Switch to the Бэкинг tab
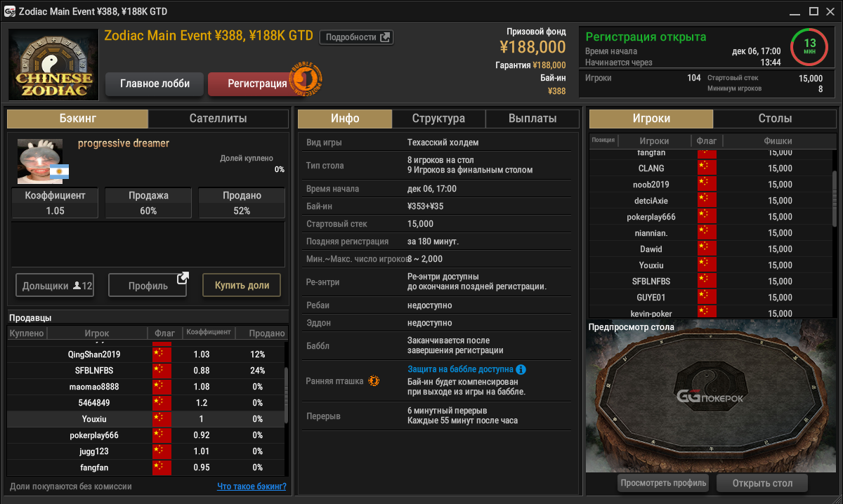 [77, 119]
